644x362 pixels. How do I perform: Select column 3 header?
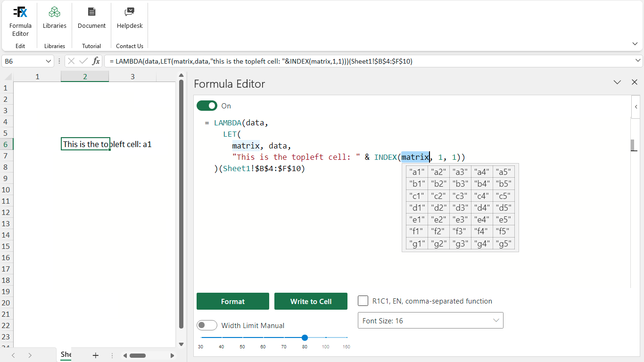132,76
